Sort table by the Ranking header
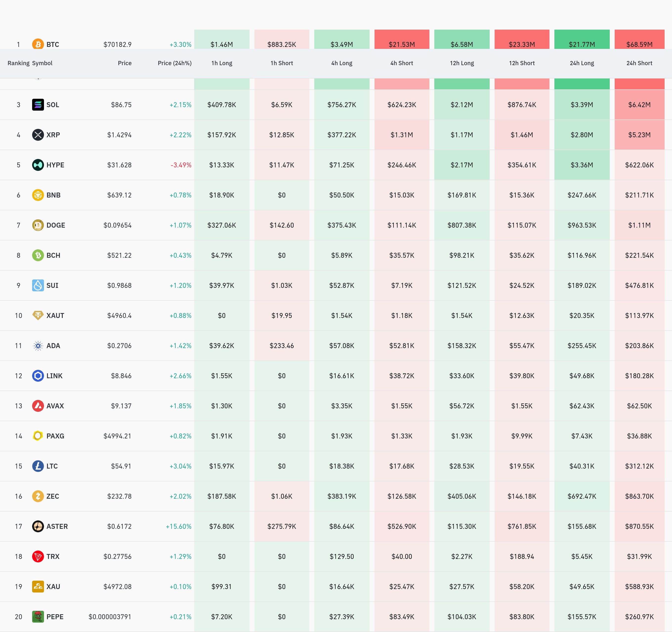This screenshot has width=672, height=632. click(x=18, y=63)
